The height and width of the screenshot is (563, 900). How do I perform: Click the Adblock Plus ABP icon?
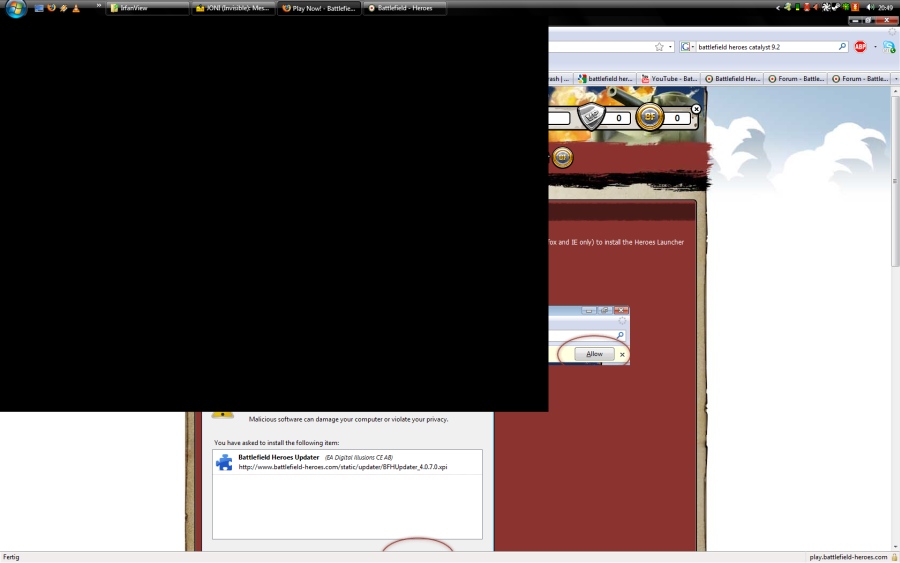[860, 47]
